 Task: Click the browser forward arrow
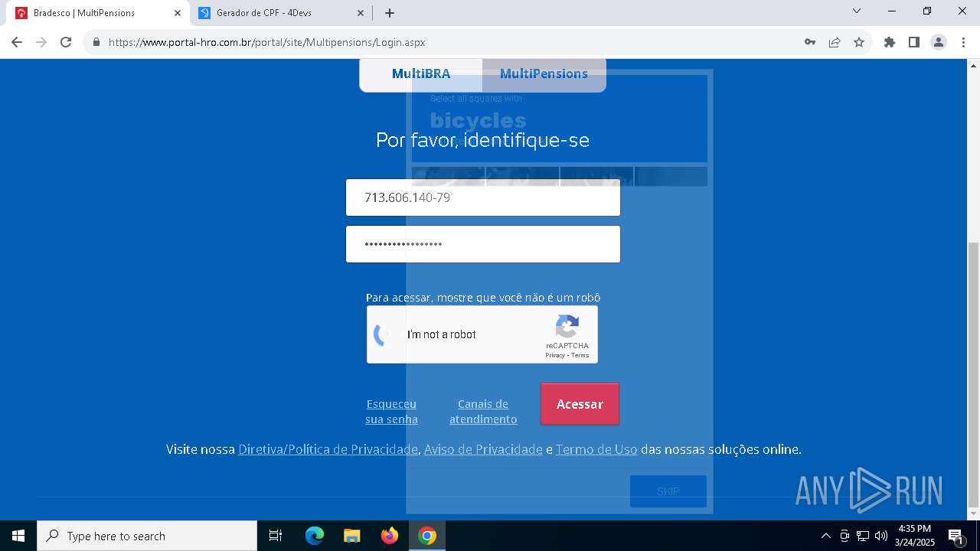(x=41, y=42)
